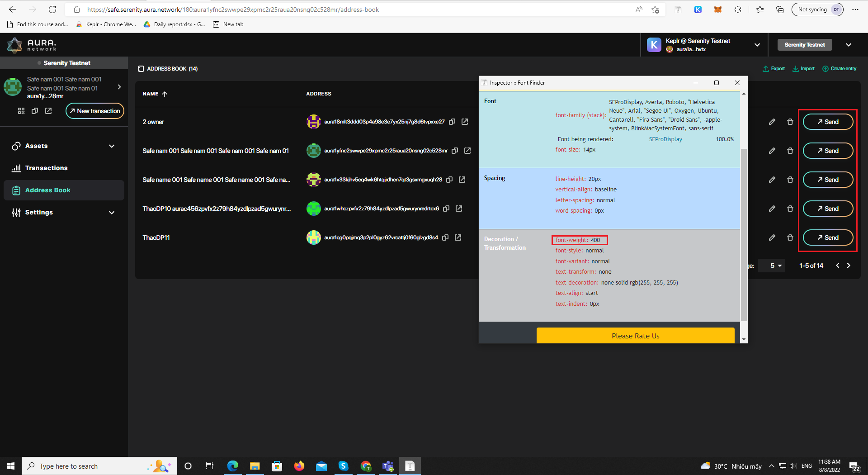Copy the "2 owner" wallet address
Screen dimensions: 868x475
(452, 121)
